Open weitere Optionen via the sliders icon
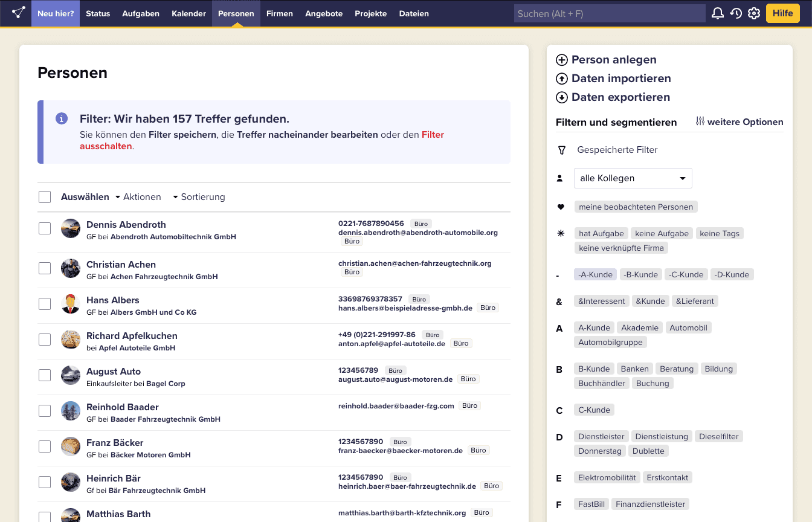The width and height of the screenshot is (812, 522). click(x=699, y=121)
